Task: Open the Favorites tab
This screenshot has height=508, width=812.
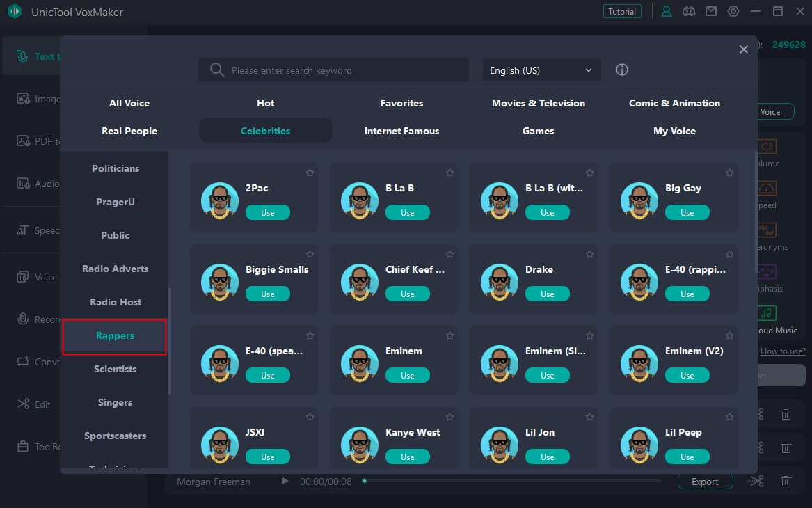Action: [402, 103]
